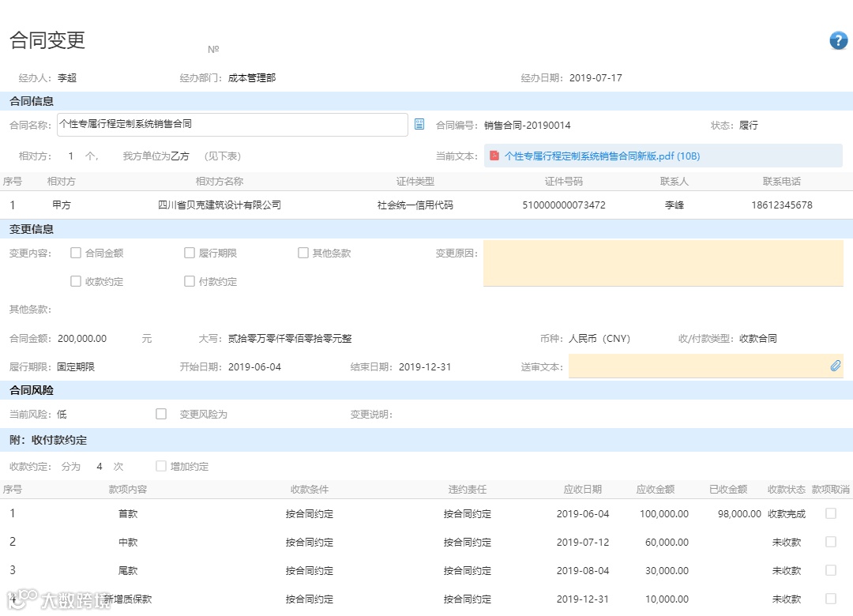Click 结束日期 value 2019-12-31
Image resolution: width=853 pixels, height=616 pixels.
425,366
